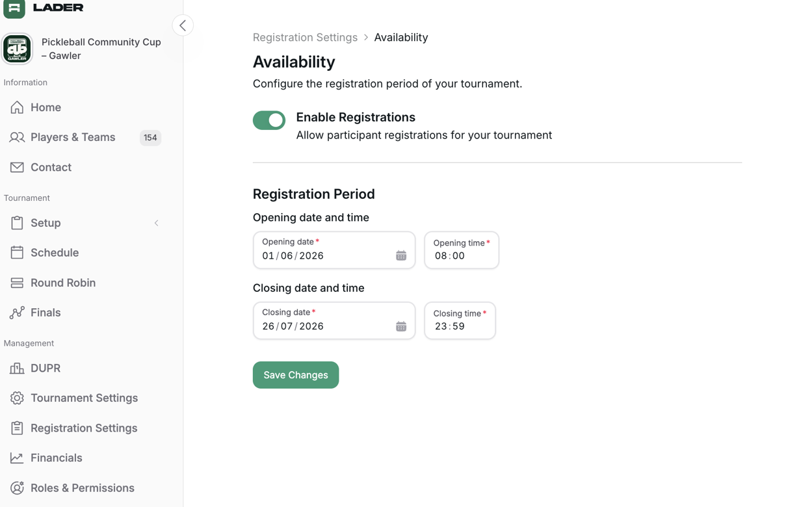Select day 26 in Closing date field
The width and height of the screenshot is (812, 507).
268,326
